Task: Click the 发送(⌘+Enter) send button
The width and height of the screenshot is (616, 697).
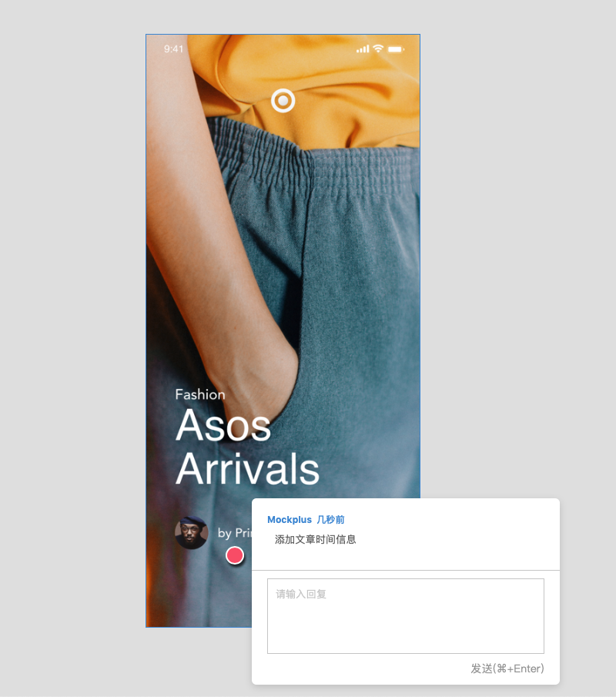Action: coord(507,668)
